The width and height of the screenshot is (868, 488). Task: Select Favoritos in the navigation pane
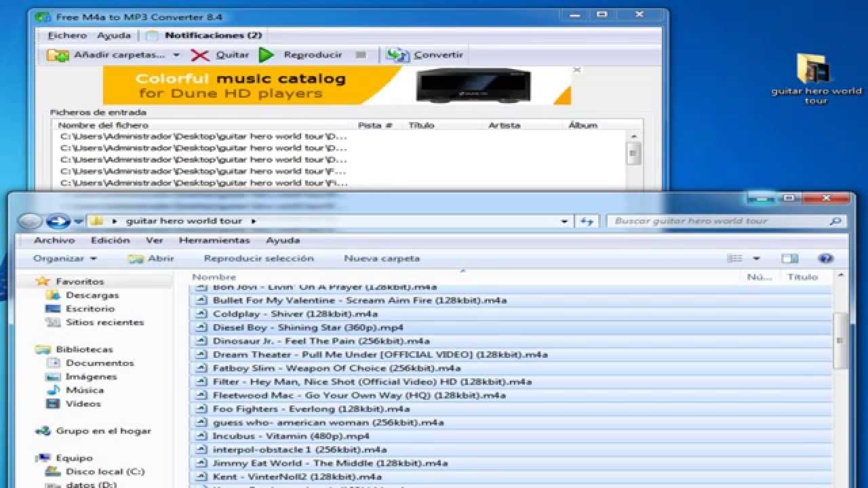(x=80, y=281)
